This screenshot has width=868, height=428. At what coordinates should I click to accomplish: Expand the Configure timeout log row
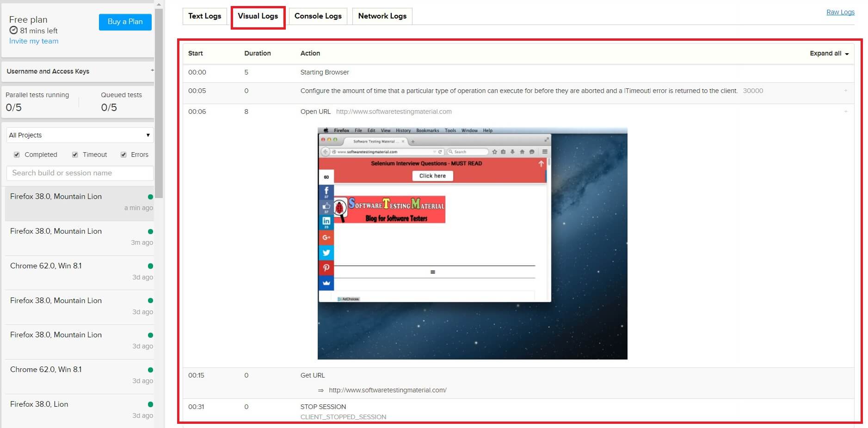tap(846, 91)
